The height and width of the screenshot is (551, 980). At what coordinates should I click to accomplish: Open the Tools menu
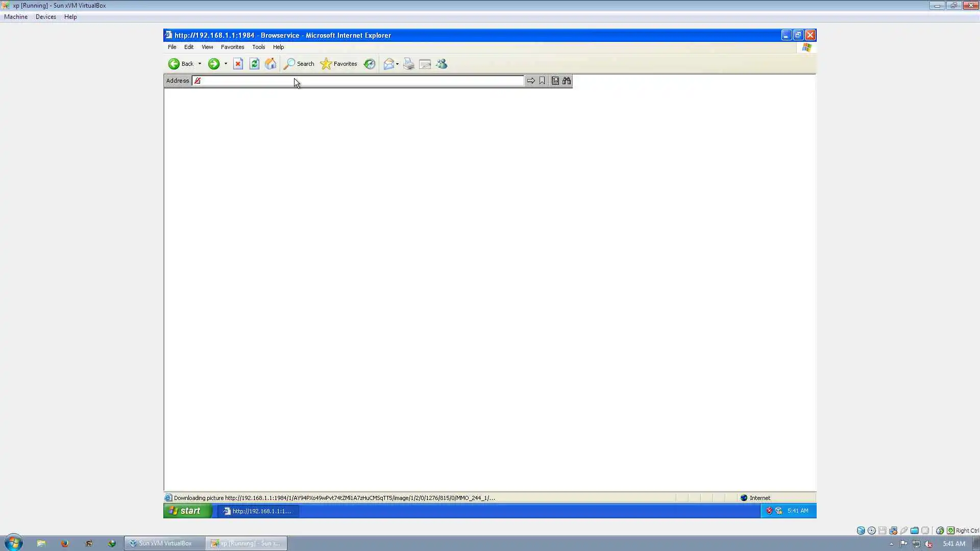pos(258,47)
